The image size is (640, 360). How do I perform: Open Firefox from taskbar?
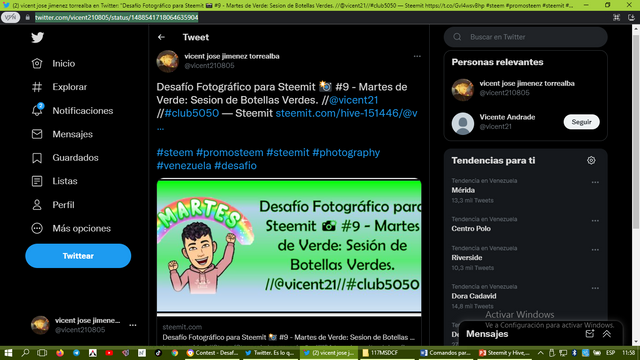60,353
